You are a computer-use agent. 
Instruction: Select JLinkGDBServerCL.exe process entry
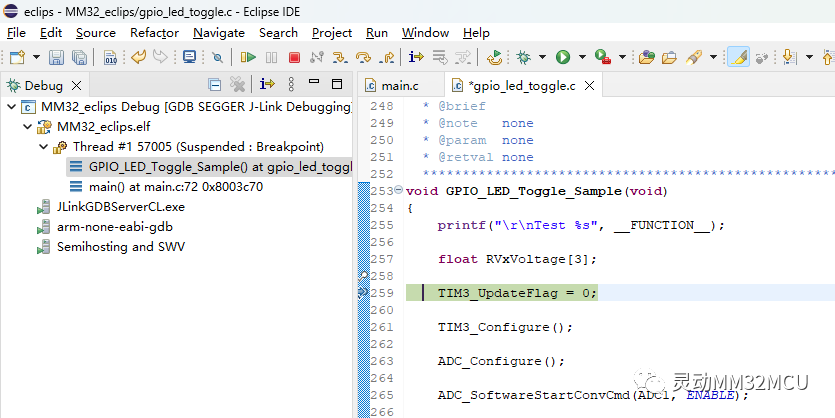click(120, 206)
